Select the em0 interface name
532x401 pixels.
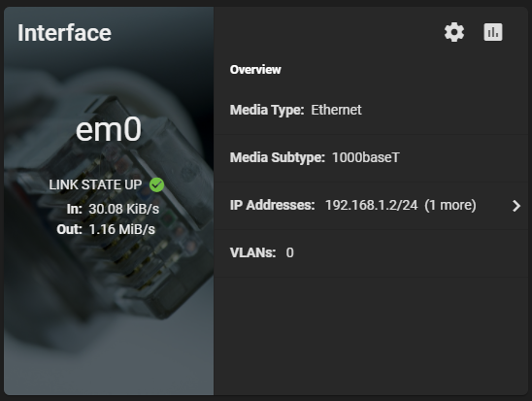point(108,129)
